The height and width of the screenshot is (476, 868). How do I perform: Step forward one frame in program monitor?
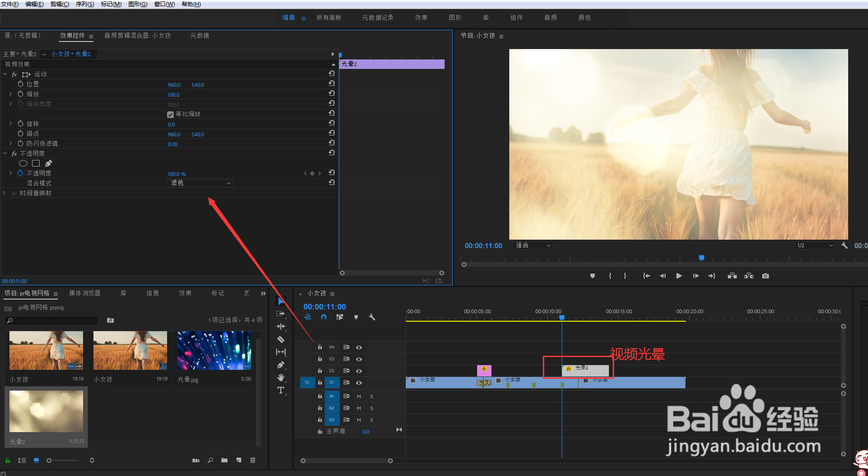[696, 276]
